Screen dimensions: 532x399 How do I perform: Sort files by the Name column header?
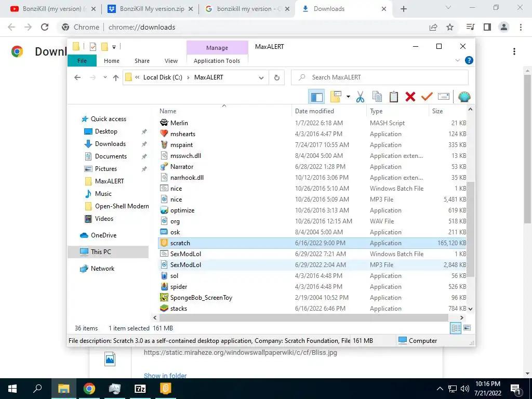pos(224,111)
